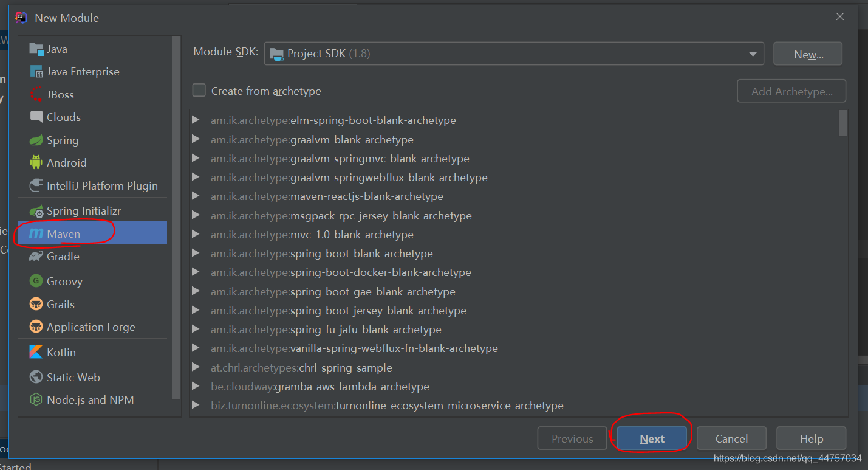Select biz.turnonline.ecosystem microservice archetype text
Screen dimensions: 868x470
[x=387, y=406]
